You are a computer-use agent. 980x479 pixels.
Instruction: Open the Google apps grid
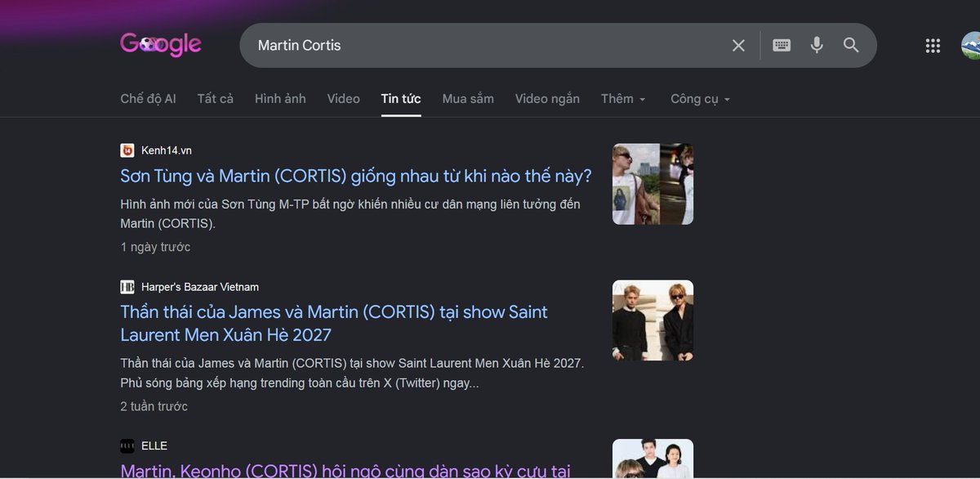[x=933, y=46]
